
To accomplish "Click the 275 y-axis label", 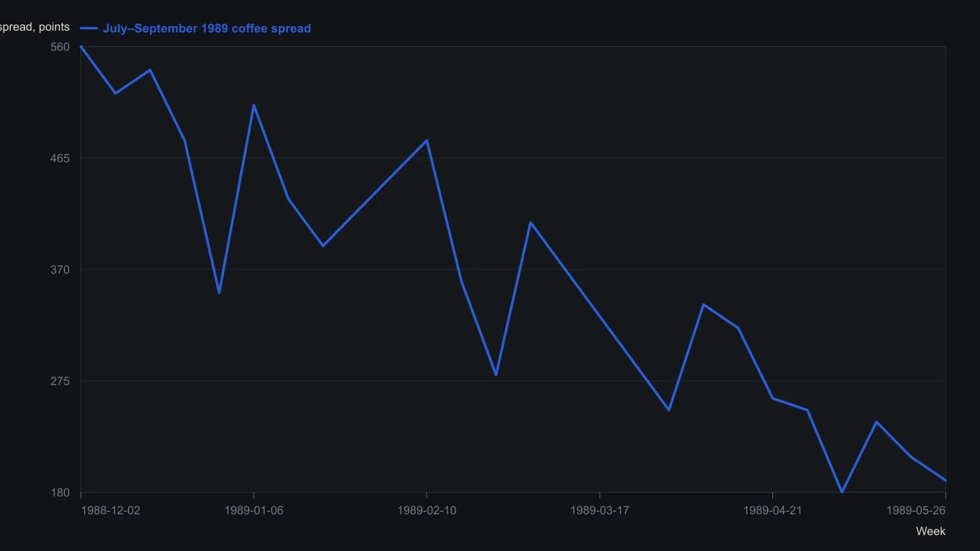I will point(60,381).
